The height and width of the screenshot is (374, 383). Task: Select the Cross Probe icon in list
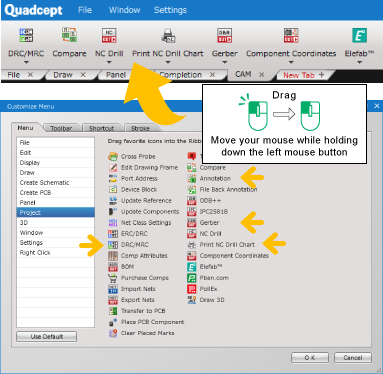pyautogui.click(x=113, y=156)
